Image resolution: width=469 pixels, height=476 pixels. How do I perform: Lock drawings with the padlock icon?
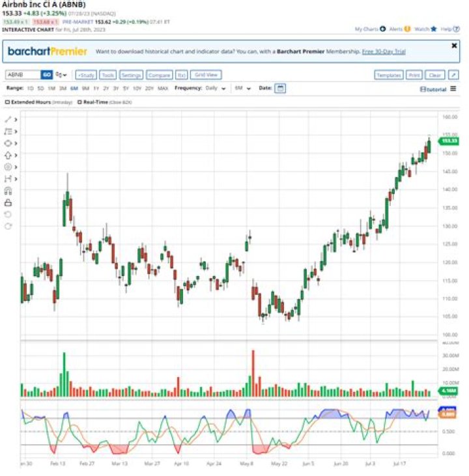[x=8, y=203]
